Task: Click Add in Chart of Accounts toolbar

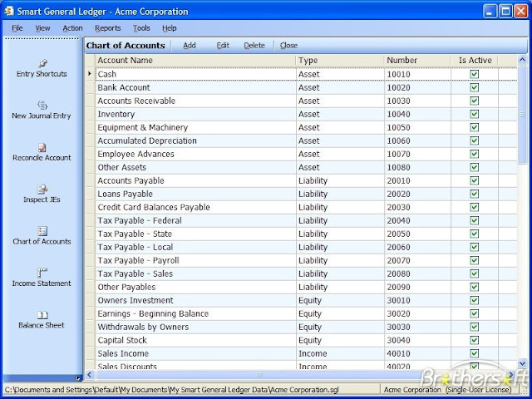Action: [190, 46]
